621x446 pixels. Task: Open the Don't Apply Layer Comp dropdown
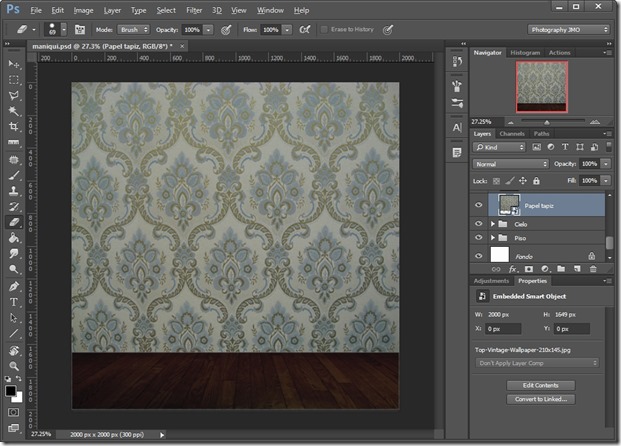pyautogui.click(x=537, y=363)
